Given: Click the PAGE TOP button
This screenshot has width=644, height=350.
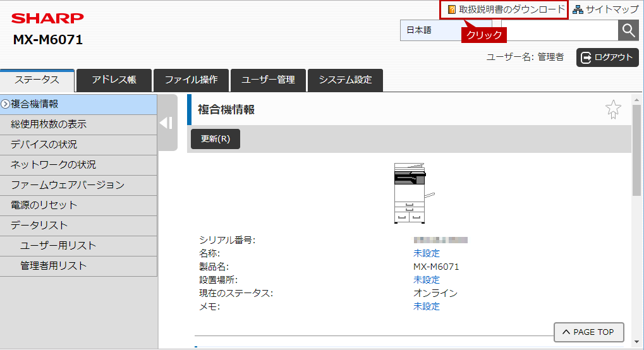Looking at the screenshot, I should tap(589, 332).
